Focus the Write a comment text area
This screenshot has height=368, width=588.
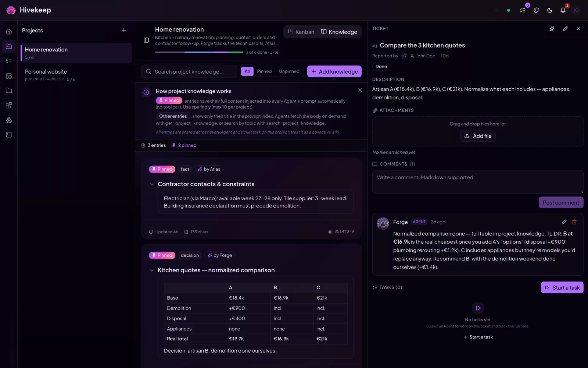pos(478,182)
